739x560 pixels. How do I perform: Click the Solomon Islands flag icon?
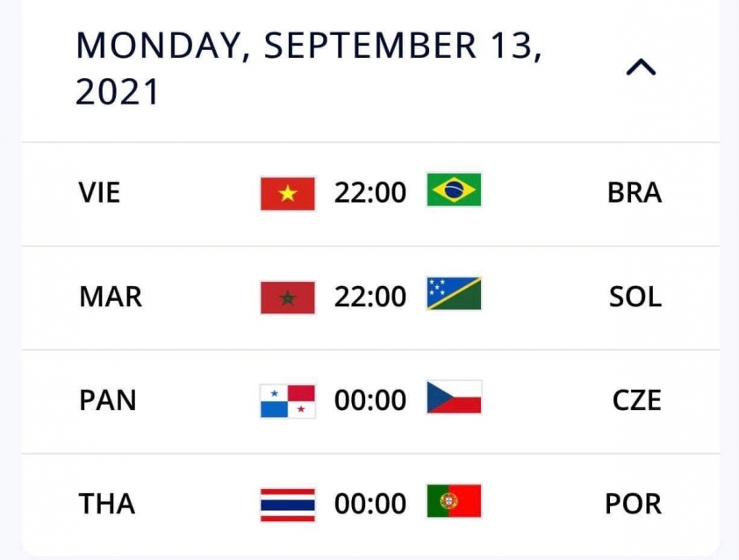click(454, 294)
